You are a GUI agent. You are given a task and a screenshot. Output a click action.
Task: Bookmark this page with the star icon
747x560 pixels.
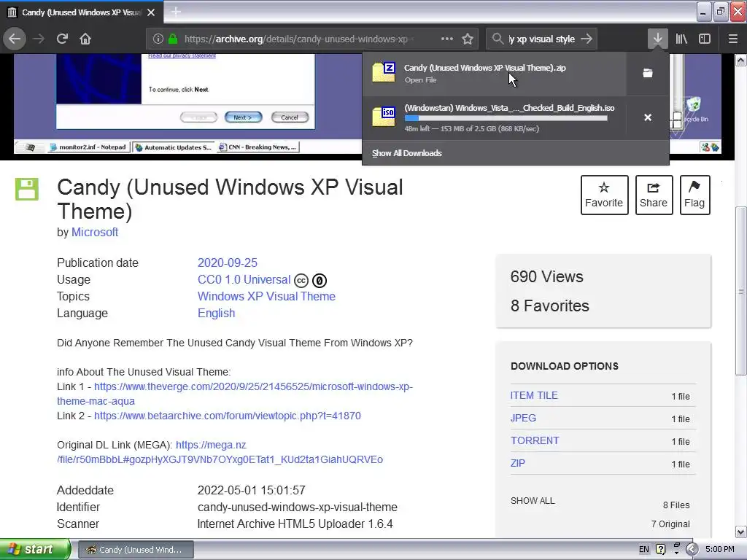click(468, 39)
